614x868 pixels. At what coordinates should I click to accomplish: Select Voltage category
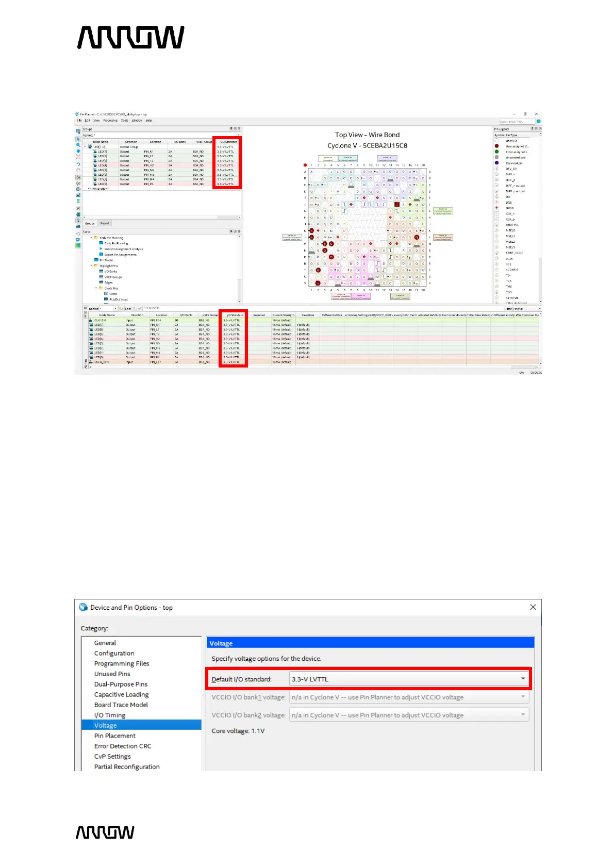coord(141,725)
